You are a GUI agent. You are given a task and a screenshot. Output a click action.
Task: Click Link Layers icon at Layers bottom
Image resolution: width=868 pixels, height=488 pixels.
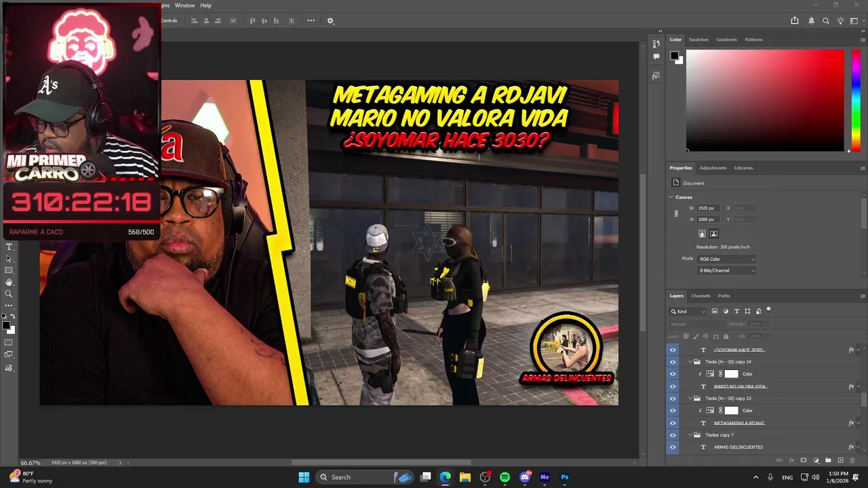click(x=779, y=460)
